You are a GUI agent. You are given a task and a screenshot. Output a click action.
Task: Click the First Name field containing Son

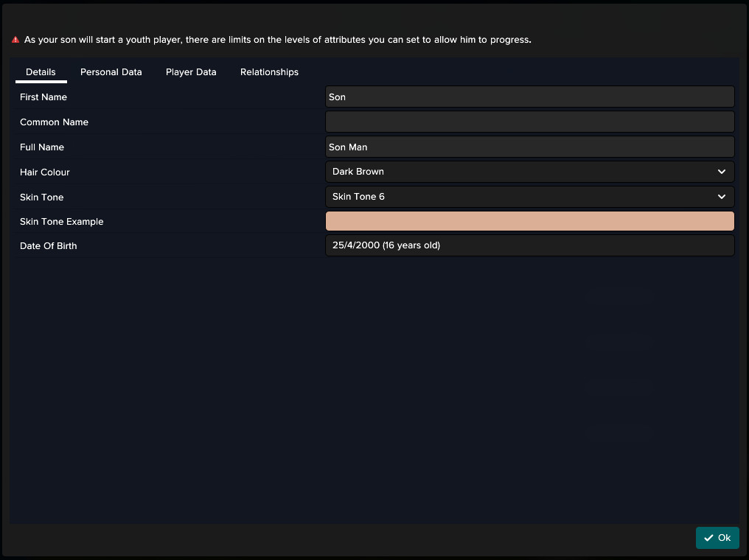(x=529, y=97)
